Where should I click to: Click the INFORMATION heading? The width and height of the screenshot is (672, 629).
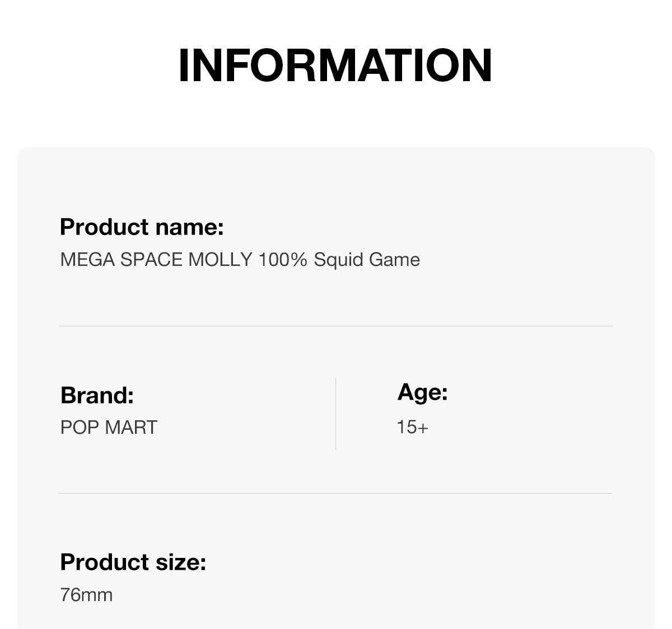(335, 65)
